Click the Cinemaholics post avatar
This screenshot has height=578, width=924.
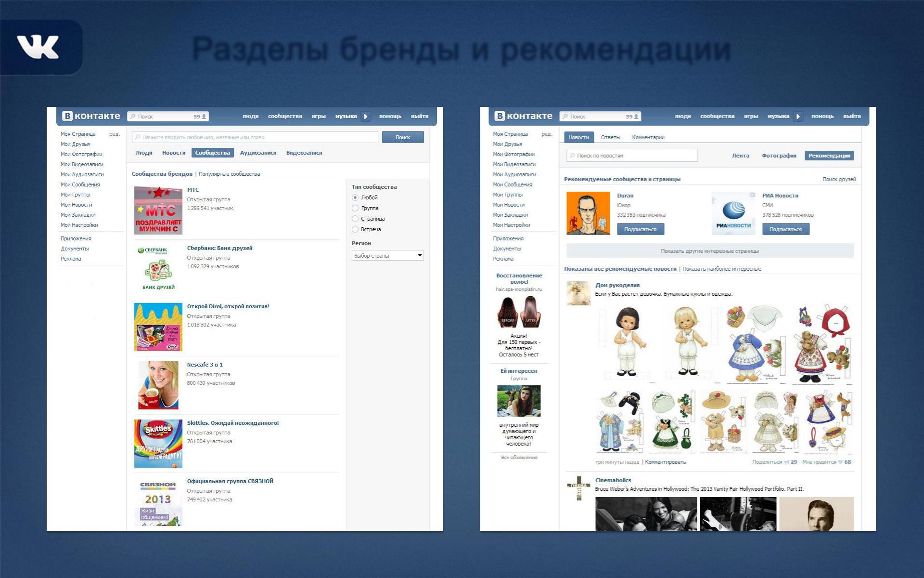coord(578,488)
